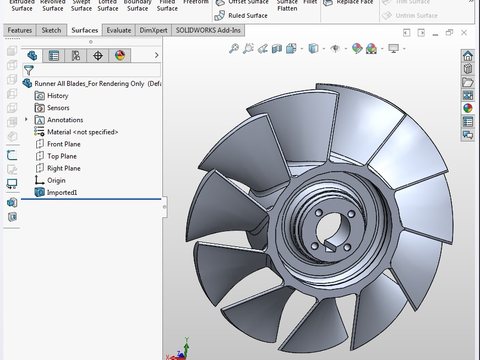Image resolution: width=480 pixels, height=360 pixels.
Task: Expand the Annotations folder arrow
Action: pos(26,119)
